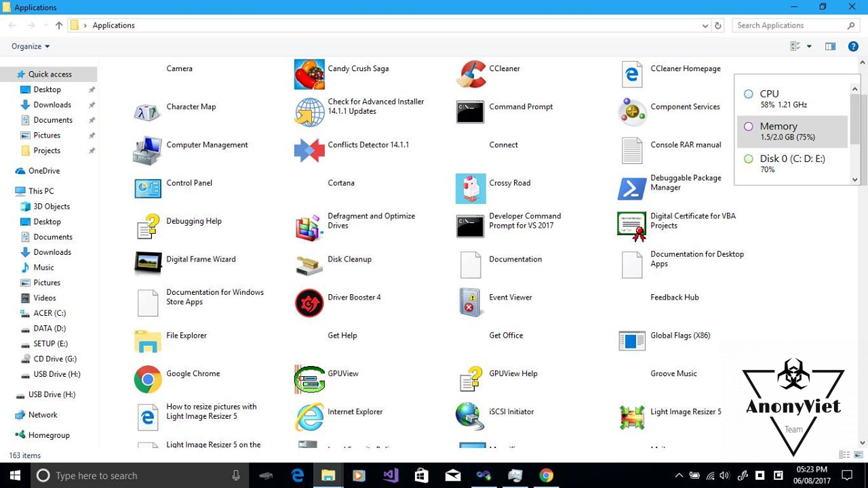868x488 pixels.
Task: Click the Debuggable Package Manager icon
Action: [631, 188]
